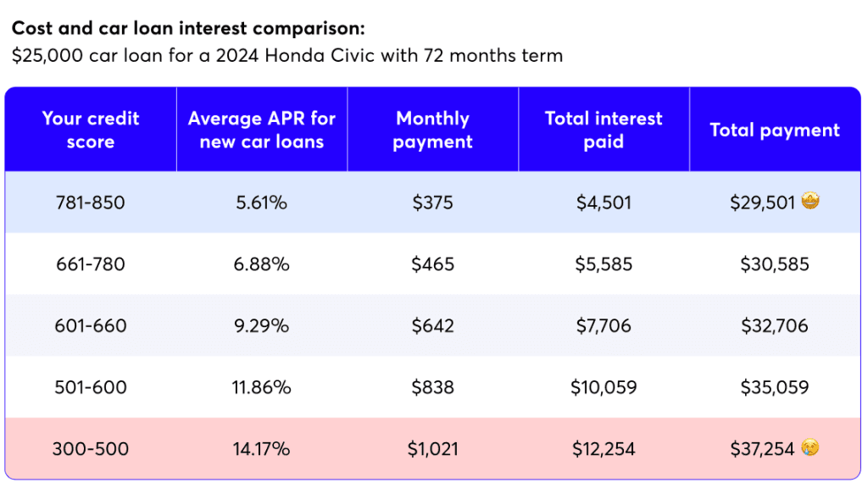Click the "Cost and car loan interest comparison" heading

tap(188, 29)
